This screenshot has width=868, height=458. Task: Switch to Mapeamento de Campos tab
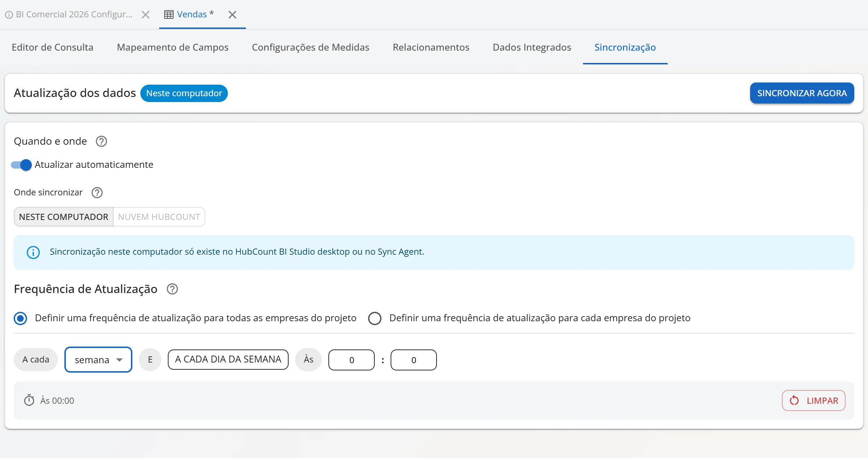pos(173,47)
